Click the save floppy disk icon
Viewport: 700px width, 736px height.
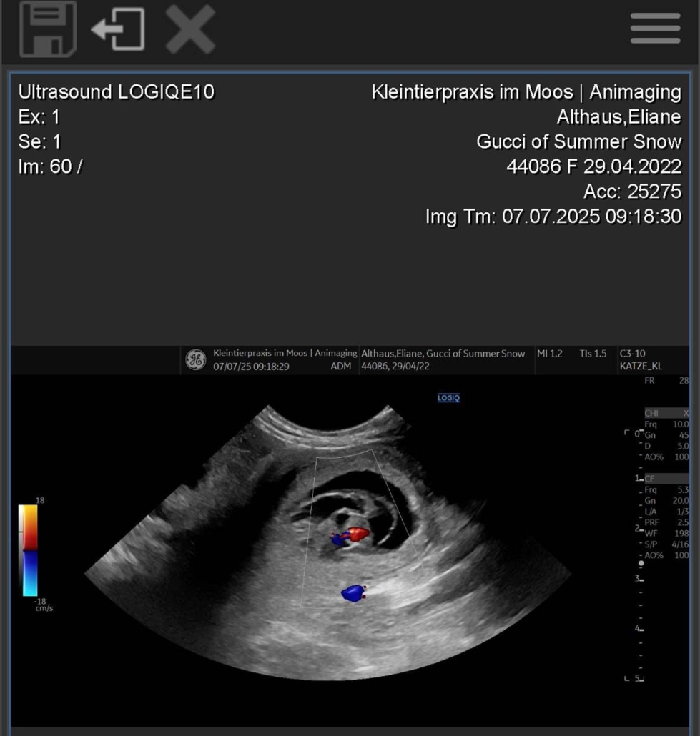48,29
